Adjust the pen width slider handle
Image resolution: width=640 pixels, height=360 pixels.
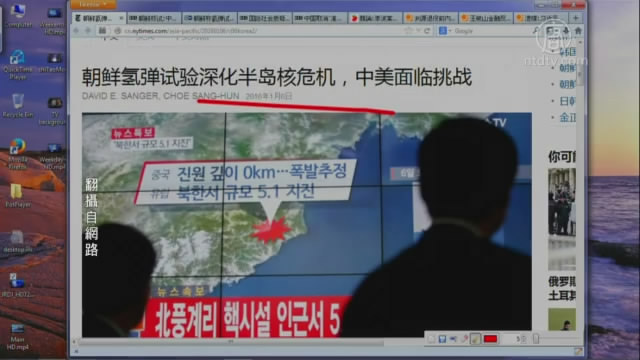[x=536, y=339]
